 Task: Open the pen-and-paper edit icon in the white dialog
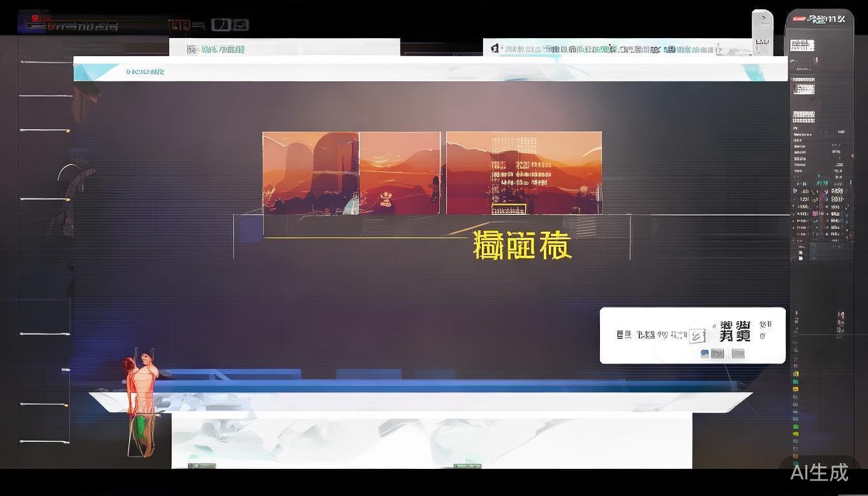(697, 335)
